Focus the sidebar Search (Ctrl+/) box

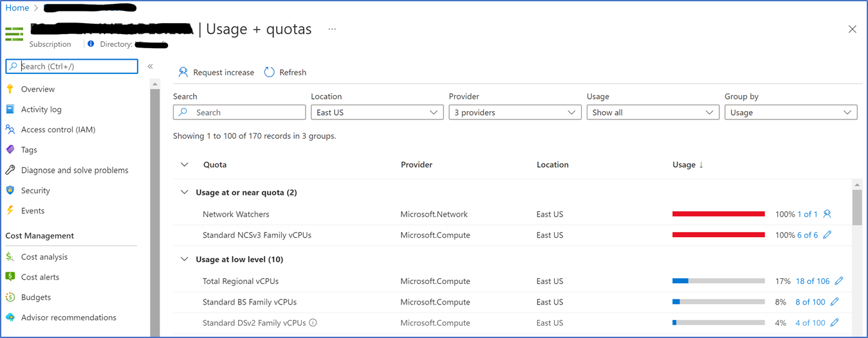[71, 66]
